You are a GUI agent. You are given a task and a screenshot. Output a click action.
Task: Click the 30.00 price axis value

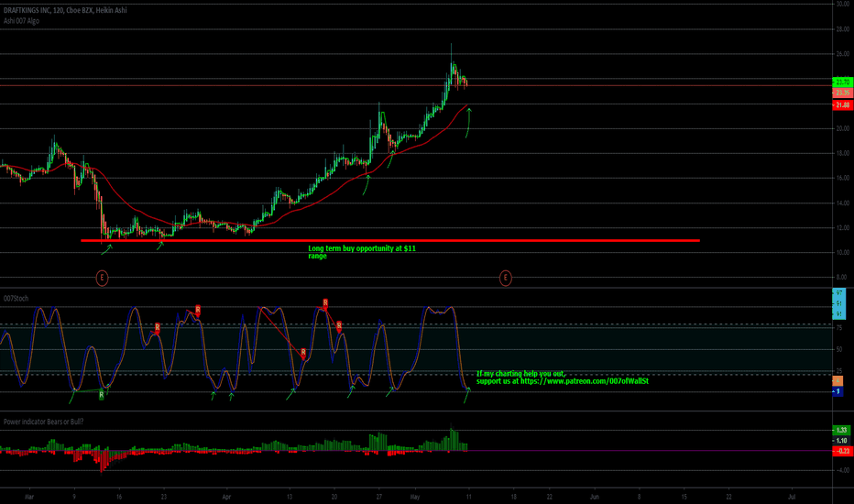pos(843,4)
